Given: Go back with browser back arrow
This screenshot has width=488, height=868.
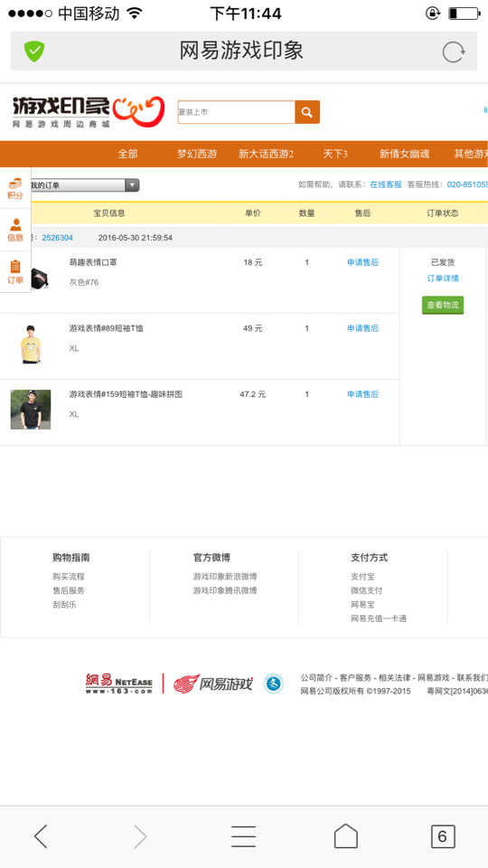Looking at the screenshot, I should pos(42,835).
